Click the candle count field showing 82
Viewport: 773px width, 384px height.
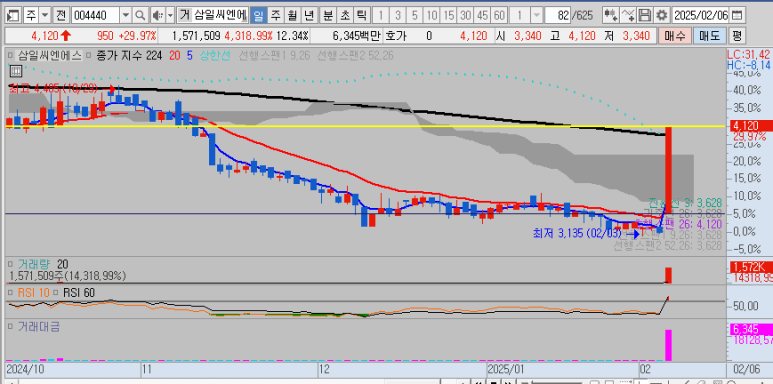pyautogui.click(x=557, y=15)
